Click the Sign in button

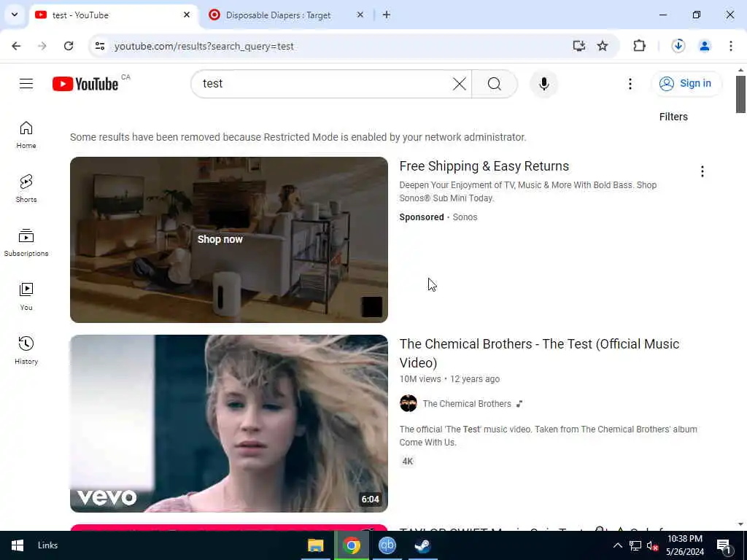686,83
